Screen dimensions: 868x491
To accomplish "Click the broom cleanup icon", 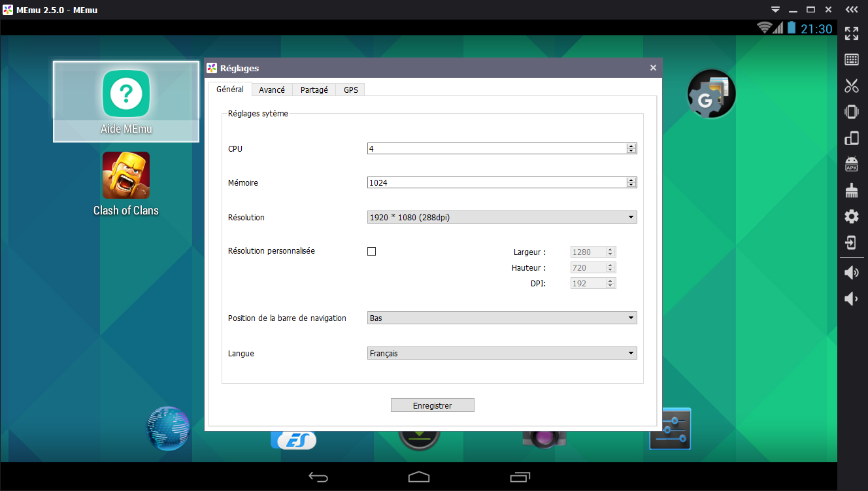I will 851,190.
